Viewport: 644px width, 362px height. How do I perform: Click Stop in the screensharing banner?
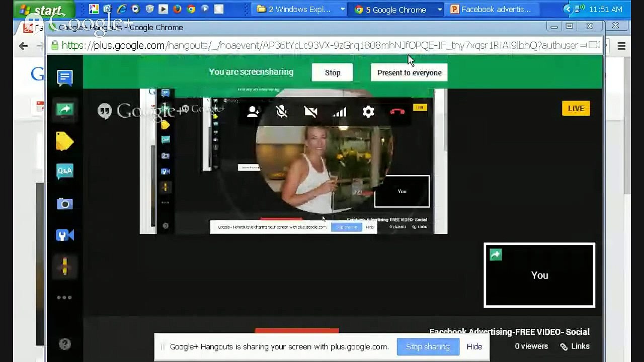(x=332, y=72)
